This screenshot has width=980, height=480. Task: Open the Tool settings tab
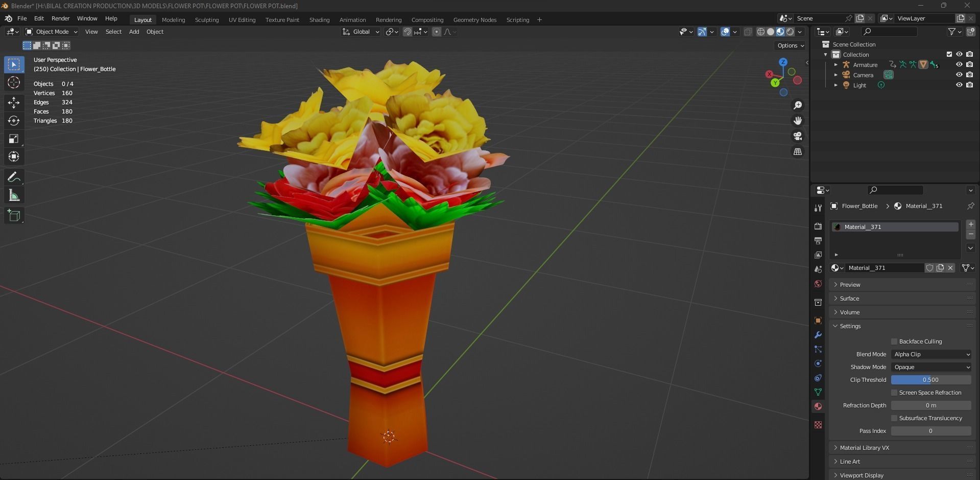pos(818,208)
